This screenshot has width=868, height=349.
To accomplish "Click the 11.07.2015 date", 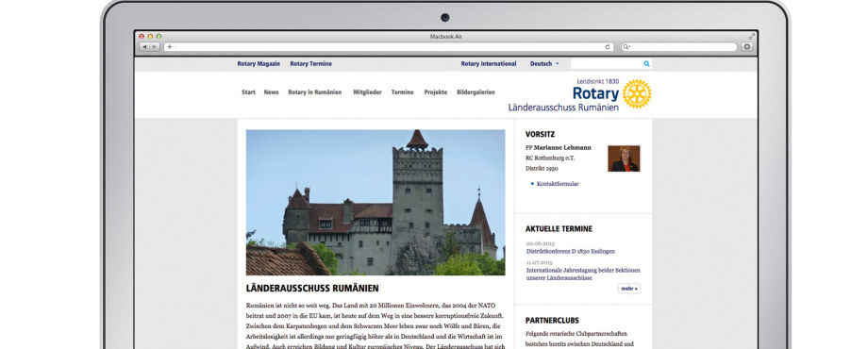I will click(540, 262).
